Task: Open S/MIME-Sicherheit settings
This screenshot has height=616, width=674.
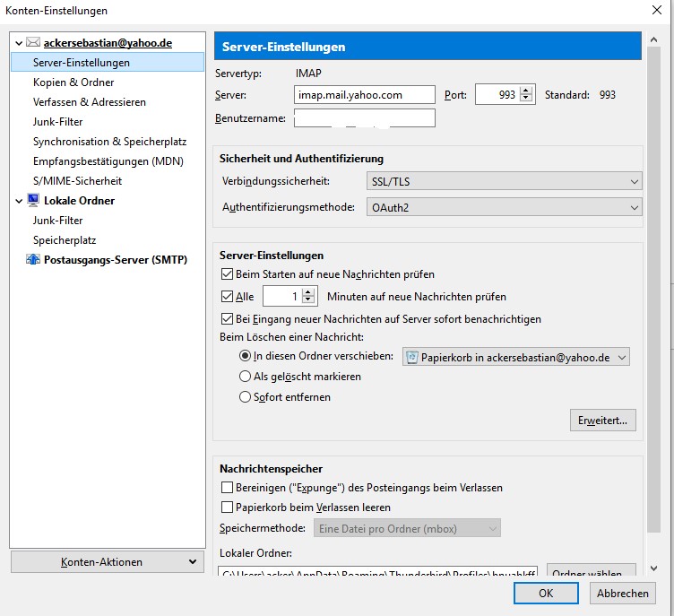Action: click(77, 181)
